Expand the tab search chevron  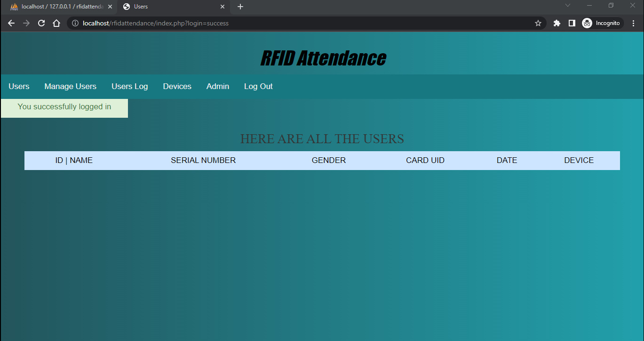tap(568, 6)
